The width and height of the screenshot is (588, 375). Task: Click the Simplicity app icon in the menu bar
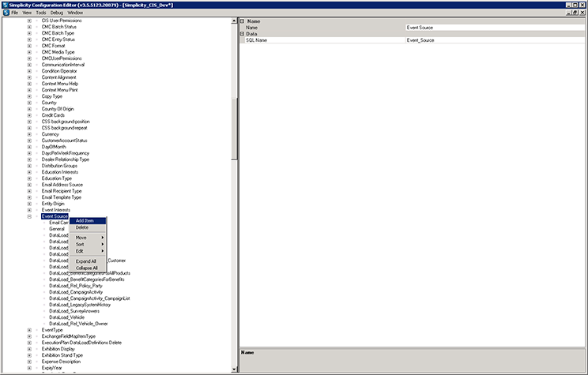coord(6,13)
